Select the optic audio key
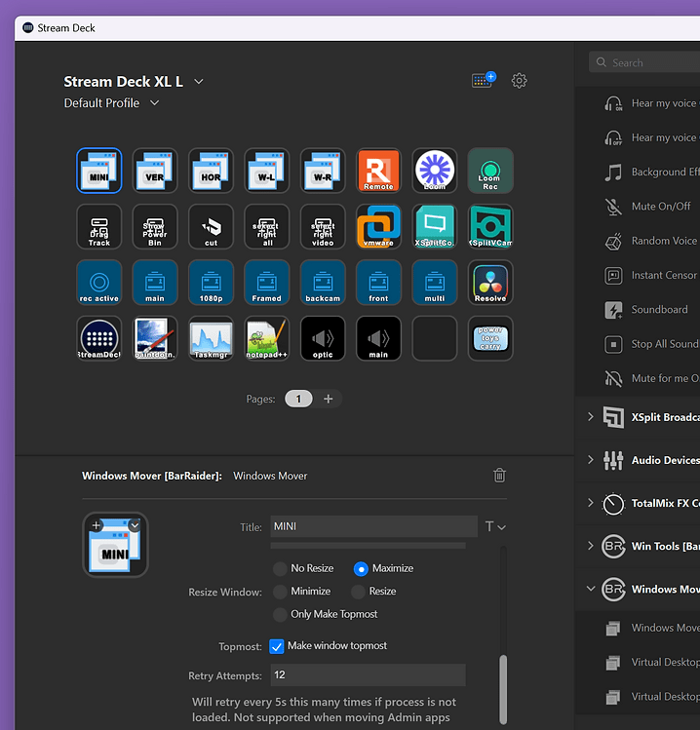 323,338
